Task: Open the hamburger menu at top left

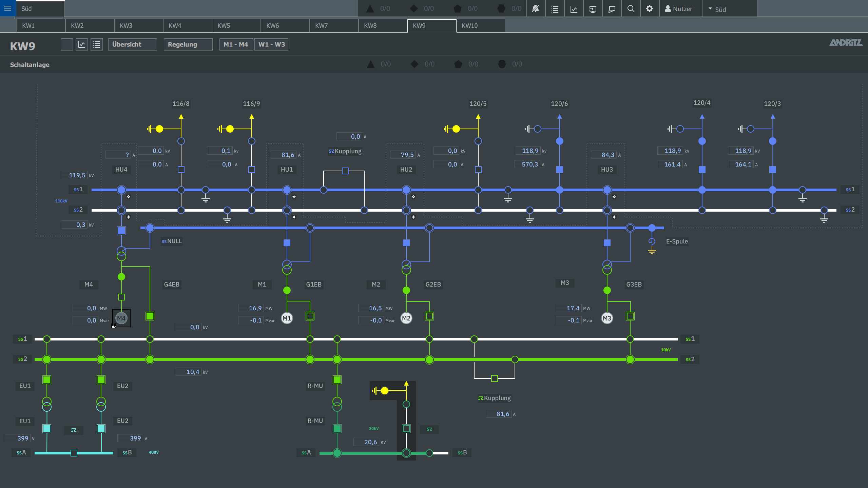Action: 8,8
